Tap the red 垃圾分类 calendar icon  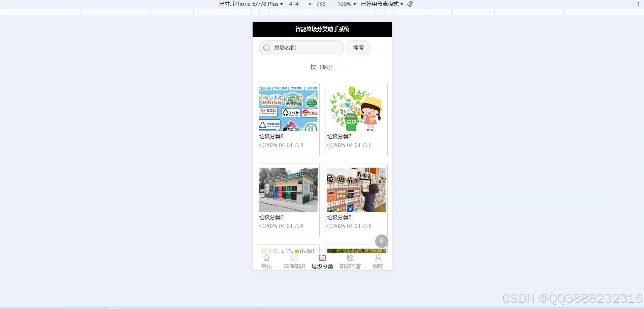point(322,257)
